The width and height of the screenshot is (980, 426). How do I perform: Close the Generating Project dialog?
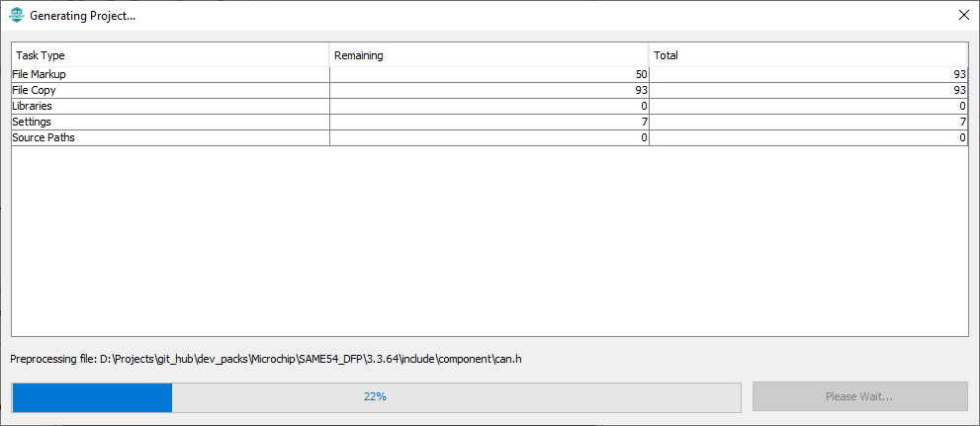(964, 16)
